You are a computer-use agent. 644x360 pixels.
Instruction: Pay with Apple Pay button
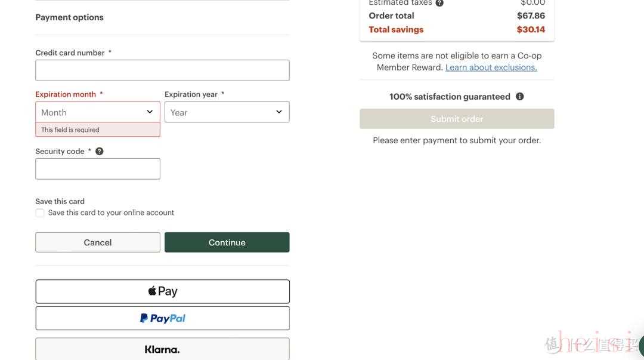point(163,291)
